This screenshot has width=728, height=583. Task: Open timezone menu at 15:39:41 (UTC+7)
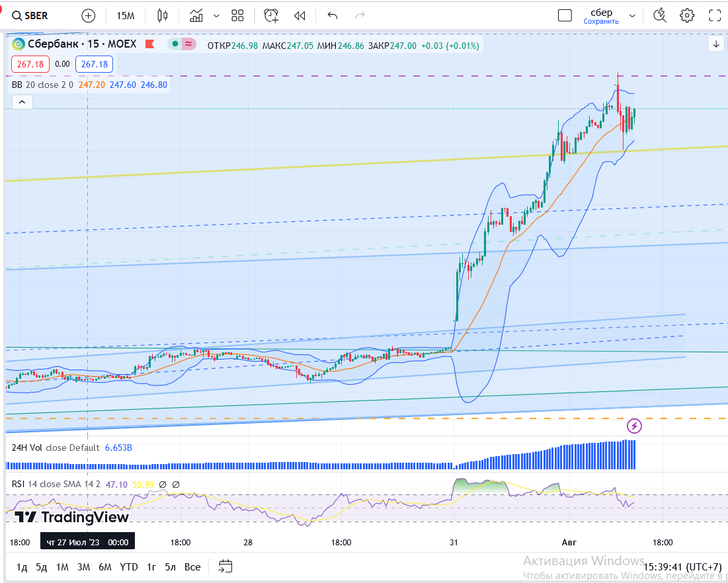click(x=682, y=566)
